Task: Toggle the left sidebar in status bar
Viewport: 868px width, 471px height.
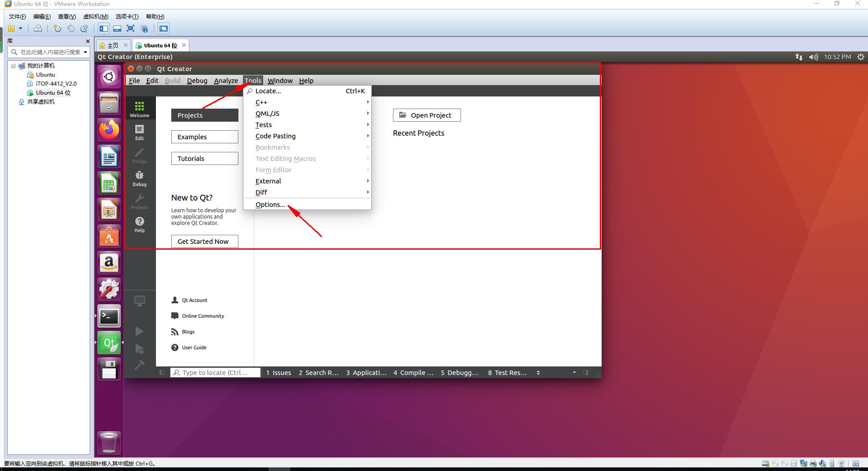Action: [x=162, y=373]
